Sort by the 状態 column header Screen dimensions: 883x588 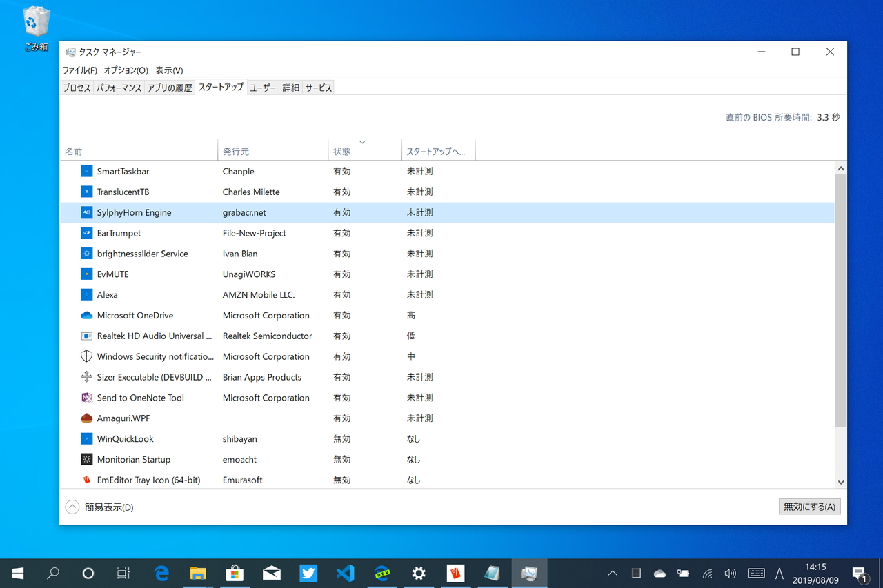point(364,151)
